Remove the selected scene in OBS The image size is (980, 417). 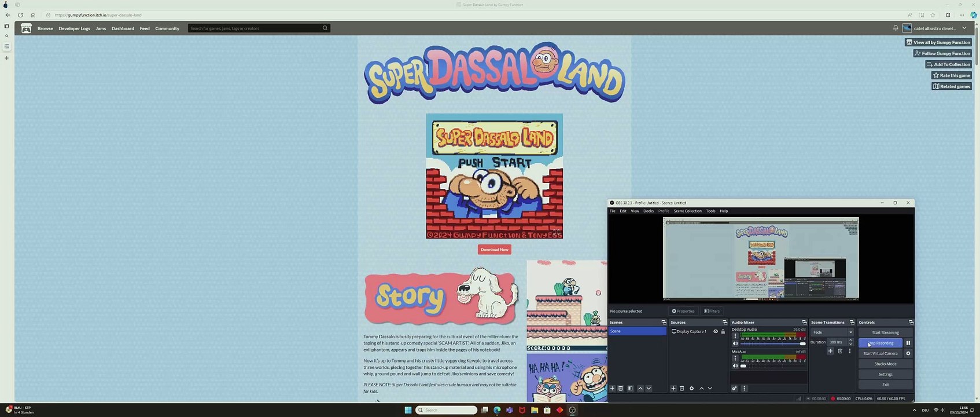621,389
